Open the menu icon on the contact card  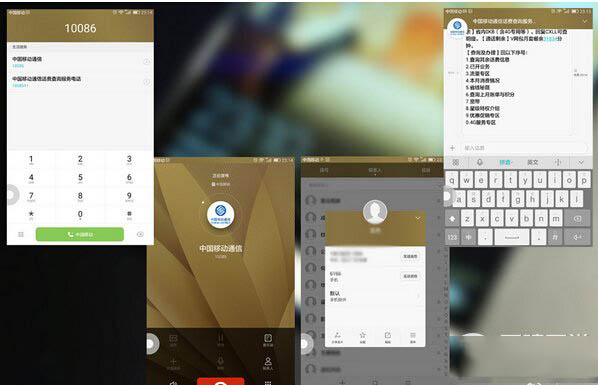[x=413, y=337]
